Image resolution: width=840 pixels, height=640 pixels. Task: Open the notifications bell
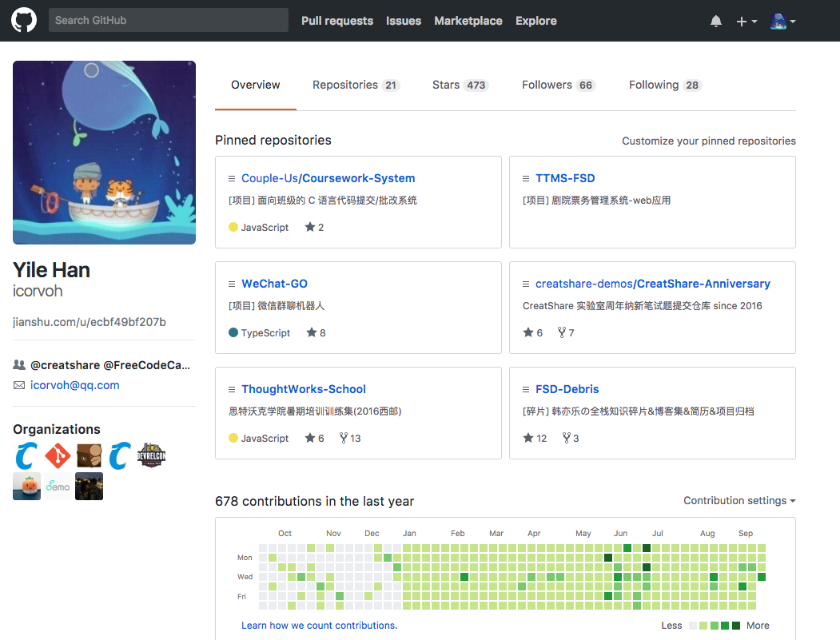pos(715,21)
